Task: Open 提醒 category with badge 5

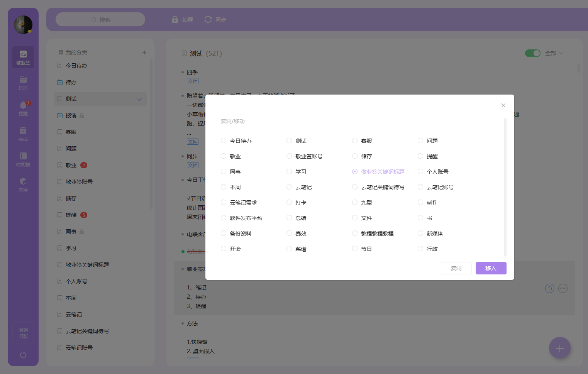Action: (100, 215)
